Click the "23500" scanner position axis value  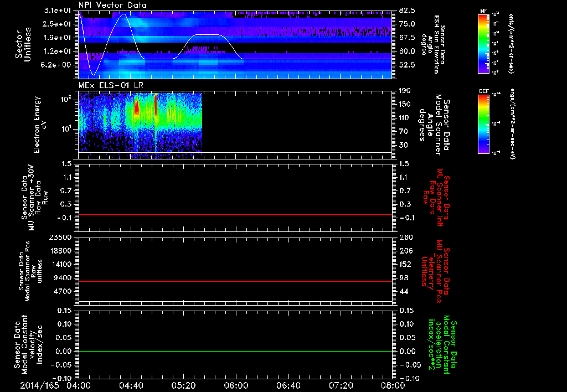[61, 238]
